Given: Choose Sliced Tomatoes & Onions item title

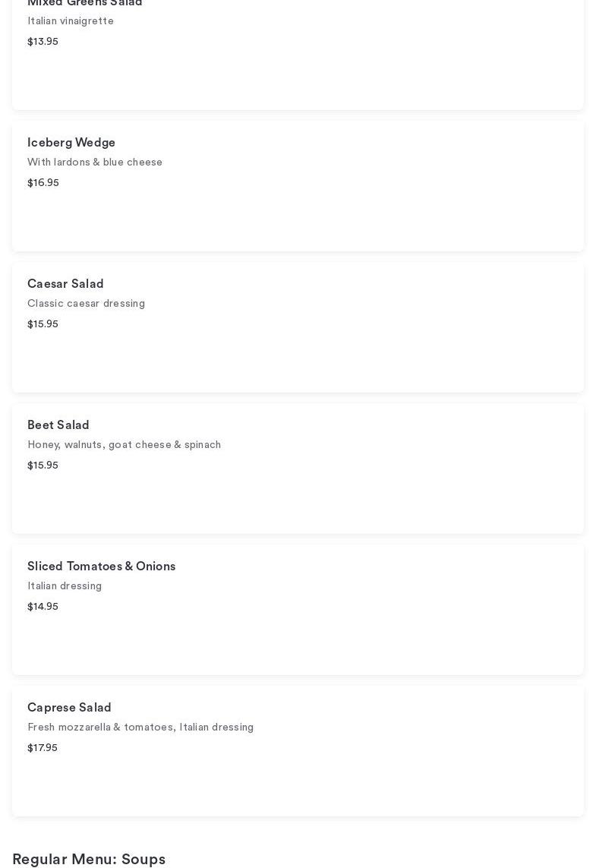Looking at the screenshot, I should tap(101, 567).
